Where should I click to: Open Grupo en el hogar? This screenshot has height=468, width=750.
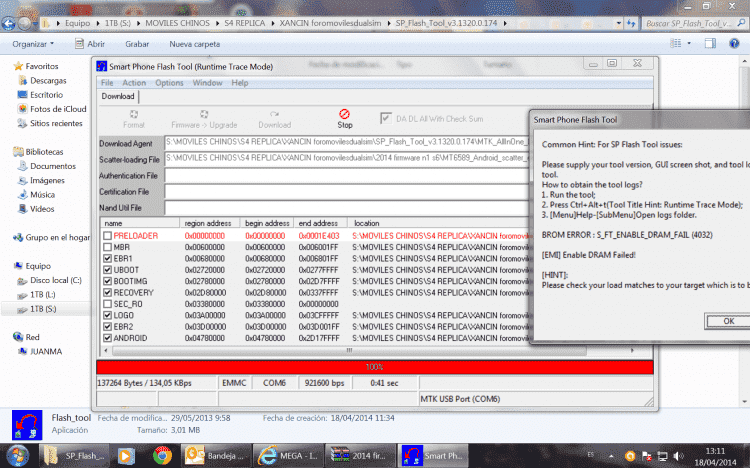point(57,237)
